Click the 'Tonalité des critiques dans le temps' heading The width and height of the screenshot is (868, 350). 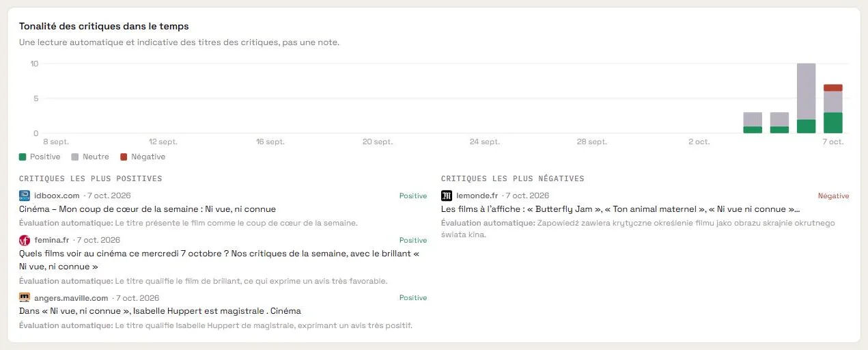[x=104, y=26]
